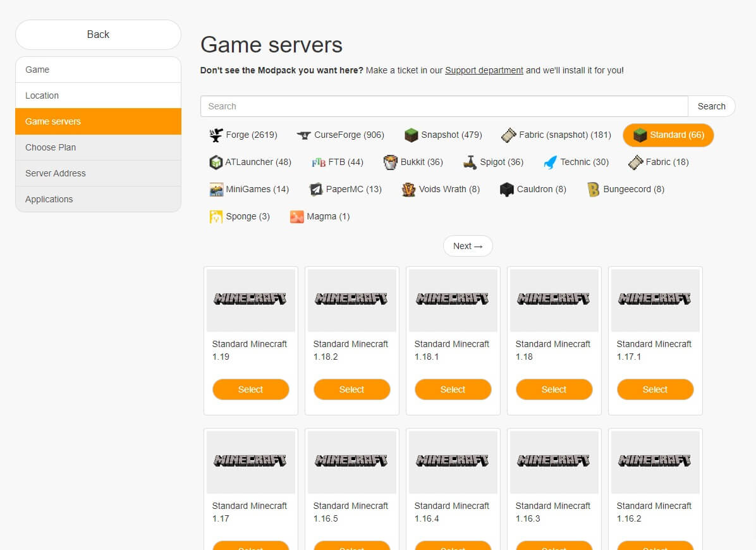Select the PaperMC paper plane icon
The height and width of the screenshot is (550, 756).
(x=316, y=190)
